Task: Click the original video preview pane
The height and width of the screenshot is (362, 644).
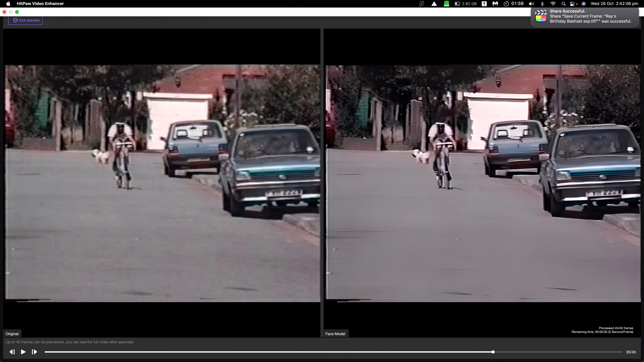Action: (163, 183)
